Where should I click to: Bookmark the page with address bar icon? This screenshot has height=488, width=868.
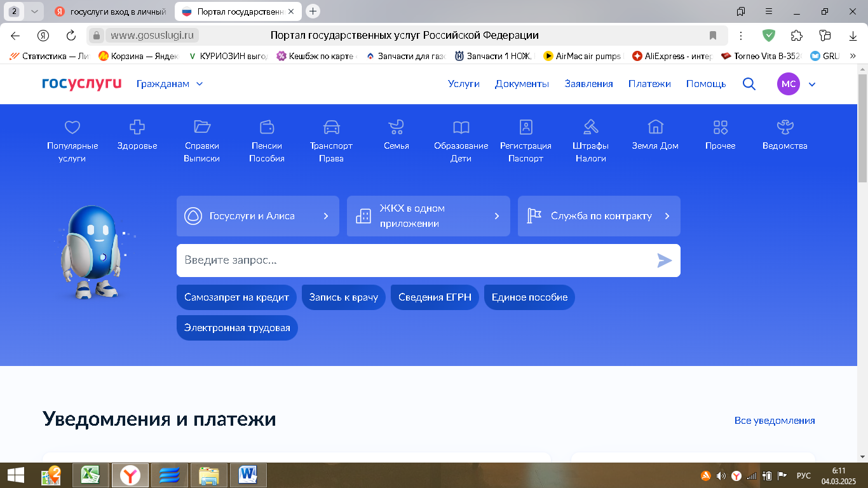(x=713, y=36)
